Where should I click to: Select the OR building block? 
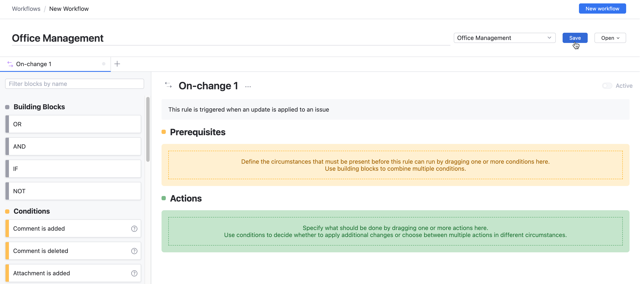pos(73,124)
